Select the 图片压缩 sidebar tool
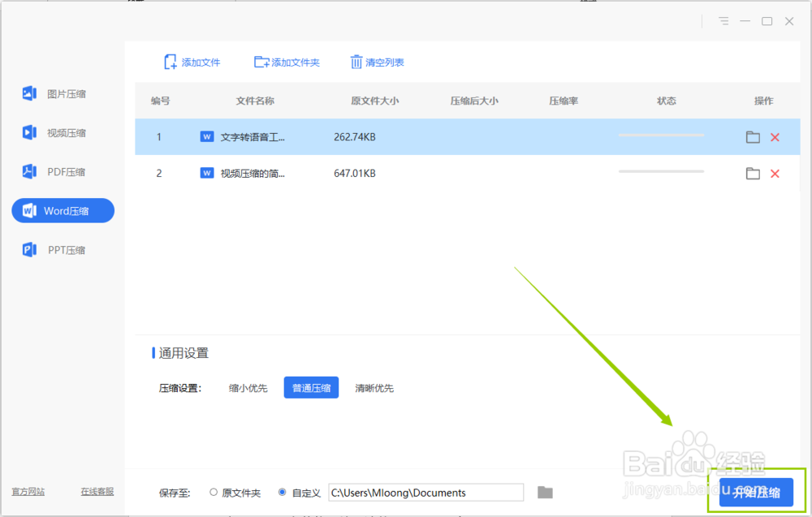Viewport: 812px width, 517px height. [63, 93]
